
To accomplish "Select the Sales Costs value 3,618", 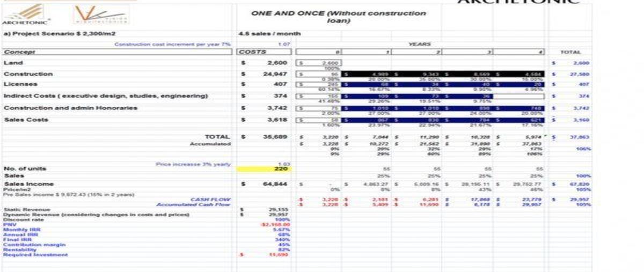I will pyautogui.click(x=278, y=120).
